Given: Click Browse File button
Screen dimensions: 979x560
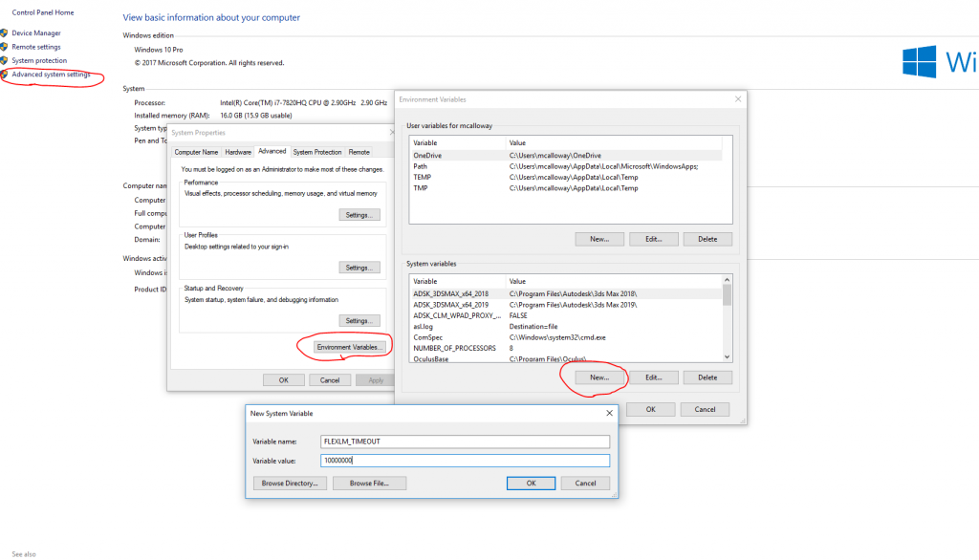Looking at the screenshot, I should point(369,484).
